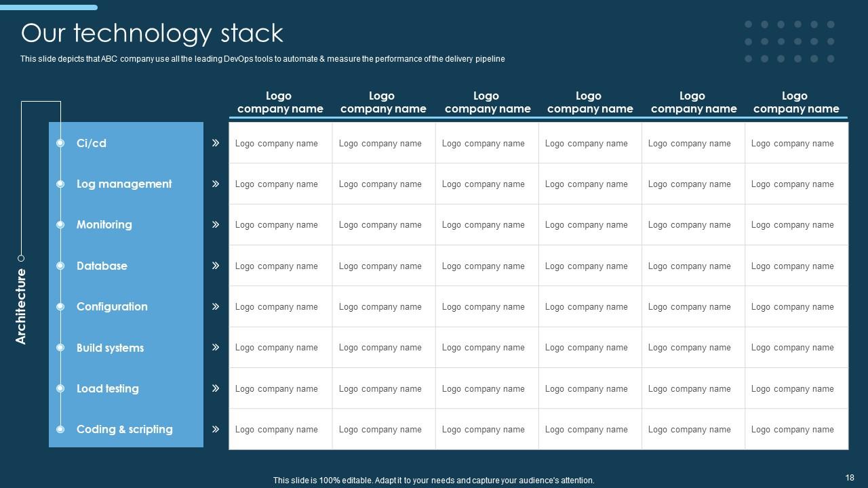
Task: Click the double chevron next to Build systems
Action: [216, 347]
